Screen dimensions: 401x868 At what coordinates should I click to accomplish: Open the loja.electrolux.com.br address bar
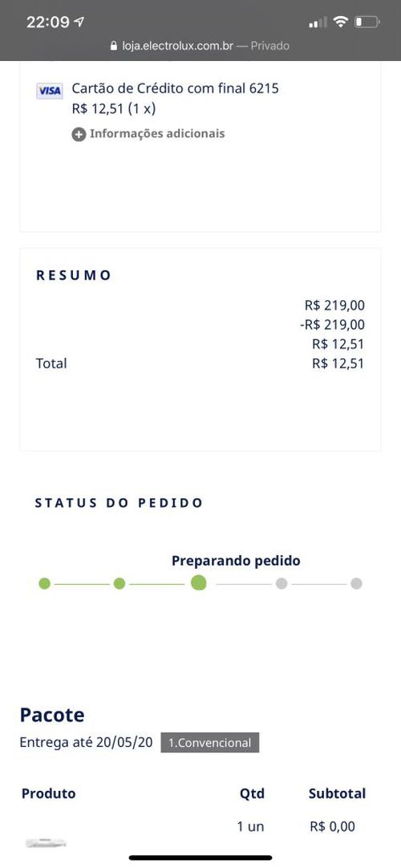[x=200, y=46]
